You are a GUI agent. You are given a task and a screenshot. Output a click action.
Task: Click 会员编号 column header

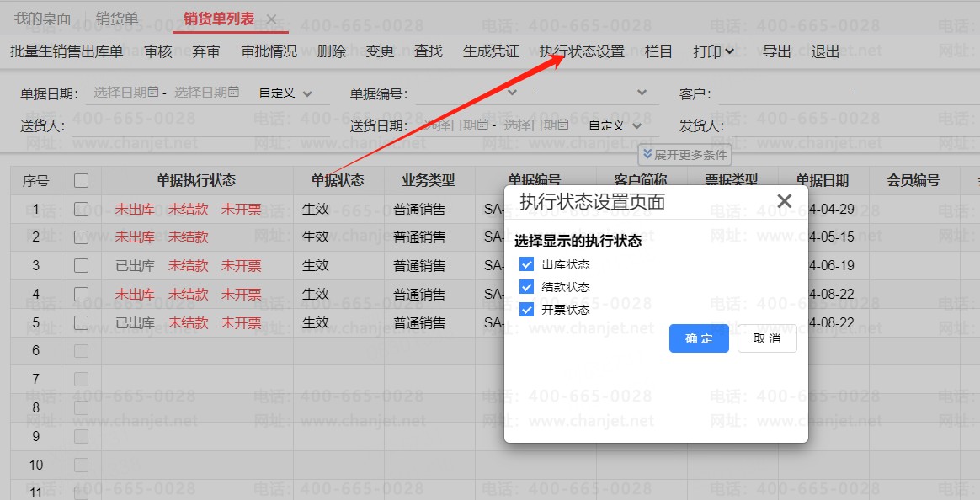(913, 181)
